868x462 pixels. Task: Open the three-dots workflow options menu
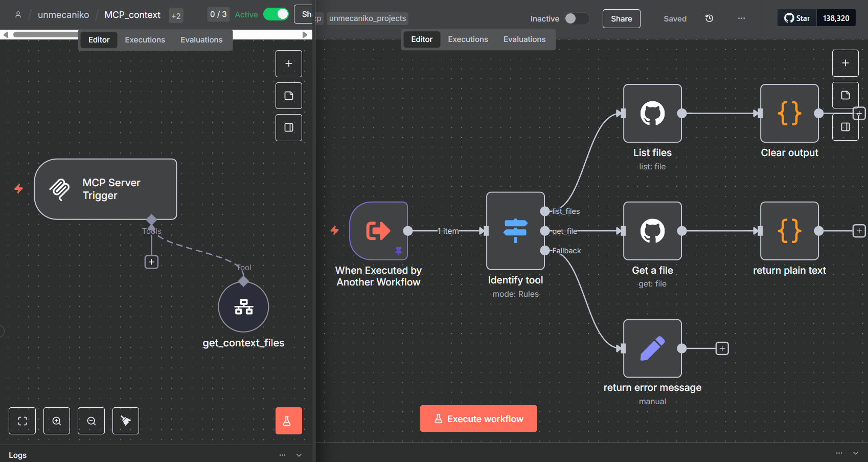coord(741,18)
